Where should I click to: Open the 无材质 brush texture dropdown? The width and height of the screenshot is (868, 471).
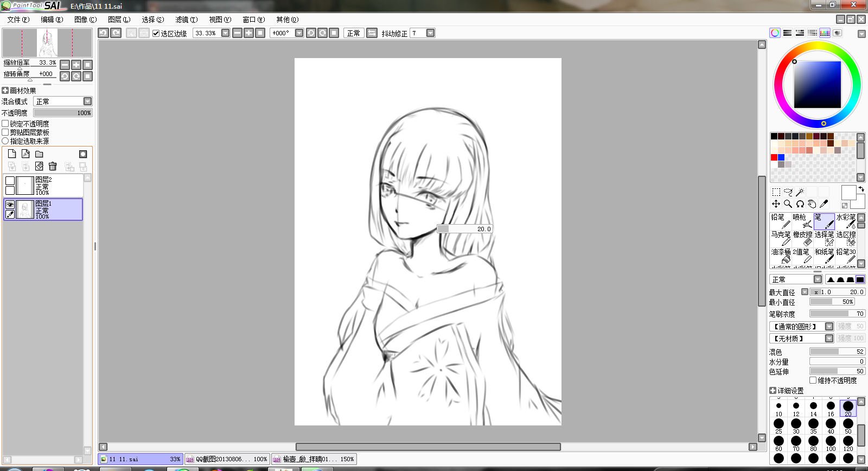click(829, 339)
